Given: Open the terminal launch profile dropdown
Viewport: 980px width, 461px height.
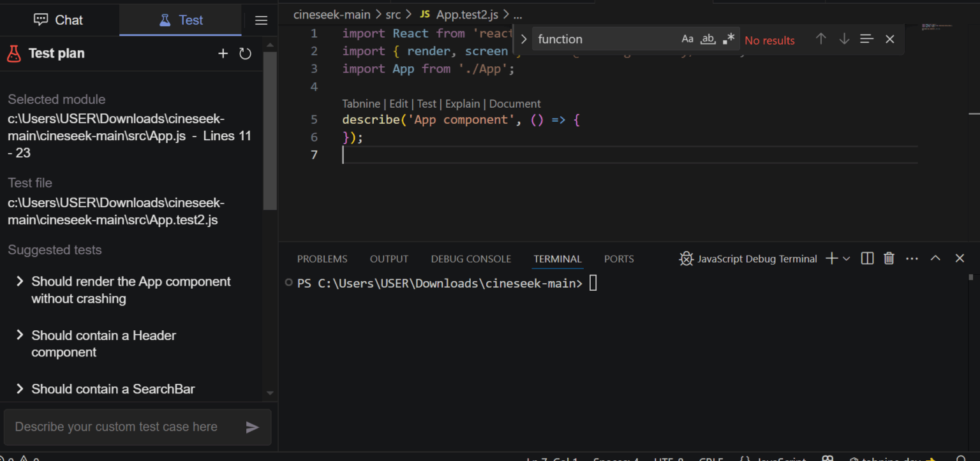Looking at the screenshot, I should click(x=846, y=258).
